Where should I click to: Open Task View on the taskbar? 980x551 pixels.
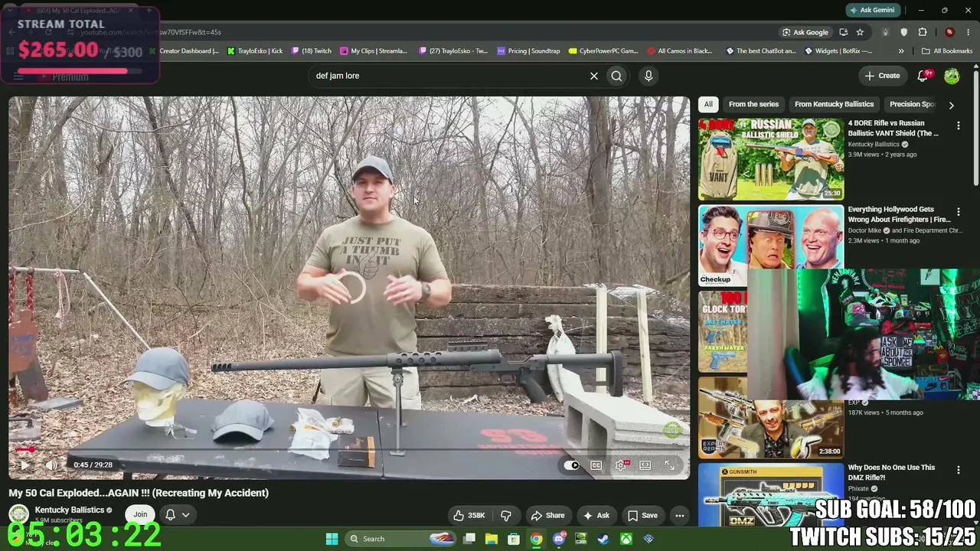click(469, 539)
